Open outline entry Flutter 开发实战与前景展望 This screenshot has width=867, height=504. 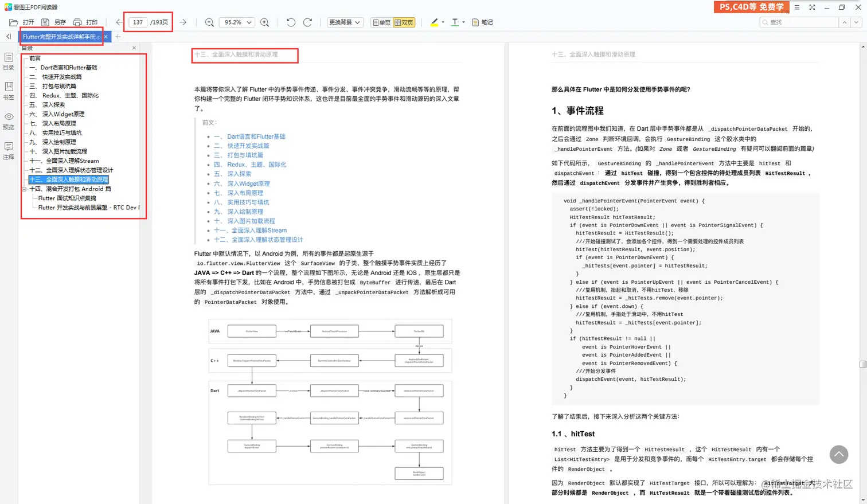click(88, 208)
